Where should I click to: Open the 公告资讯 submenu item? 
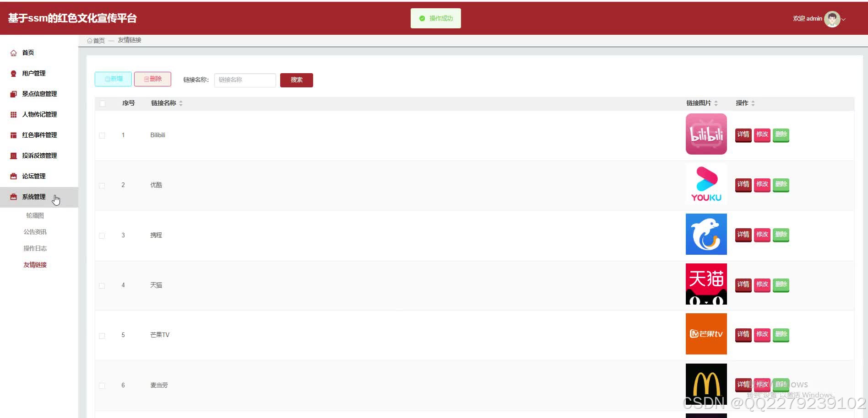tap(35, 232)
